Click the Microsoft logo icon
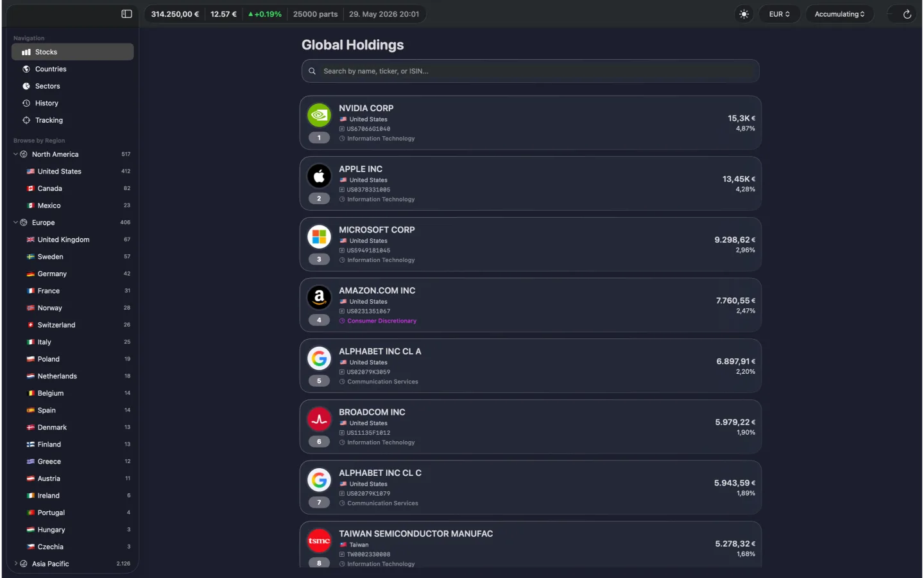Image resolution: width=924 pixels, height=578 pixels. 319,236
